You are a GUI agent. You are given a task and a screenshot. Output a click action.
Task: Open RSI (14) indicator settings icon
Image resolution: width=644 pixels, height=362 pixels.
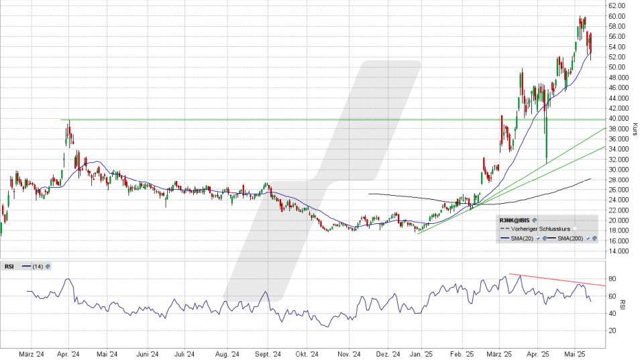[48, 267]
